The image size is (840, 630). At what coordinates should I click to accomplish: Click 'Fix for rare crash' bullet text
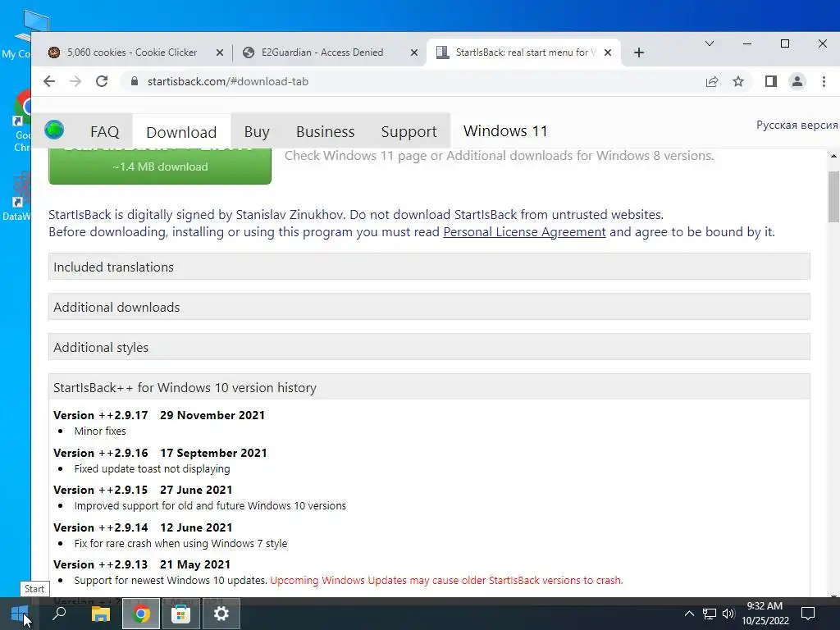pyautogui.click(x=180, y=543)
